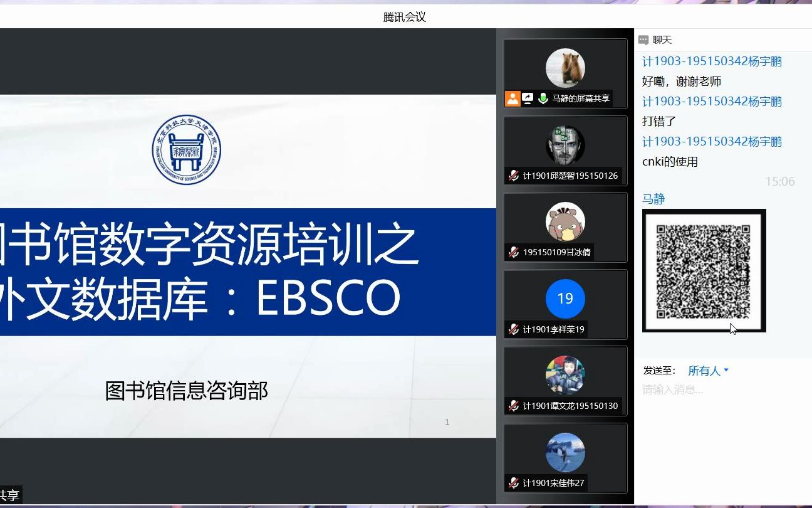Click muted mic icon of 计1901宋佳伟27
Screen dimensions: 812x508
pos(514,483)
